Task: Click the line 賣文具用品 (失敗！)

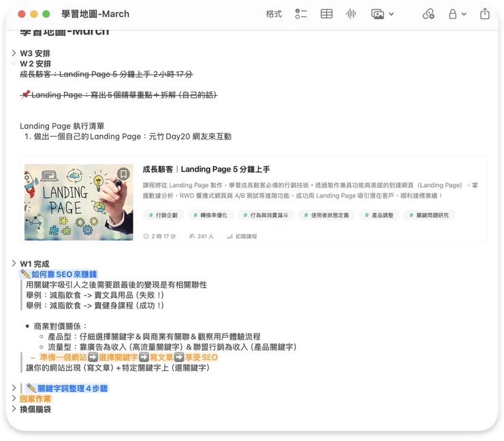Action: [95, 295]
